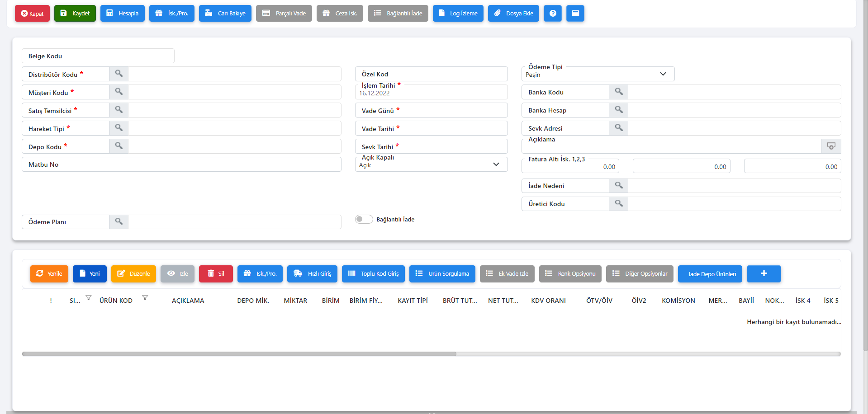Click the blue plus add button
This screenshot has height=414, width=868.
pyautogui.click(x=764, y=274)
